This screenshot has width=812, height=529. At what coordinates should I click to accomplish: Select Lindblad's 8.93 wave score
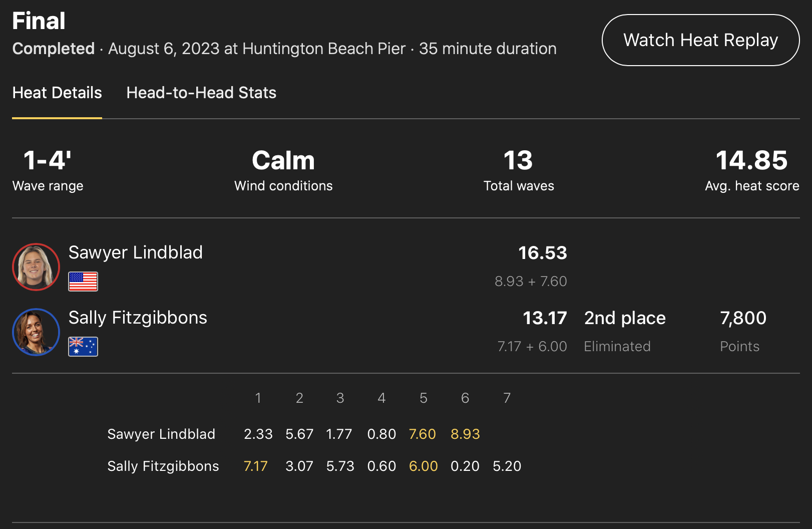[x=465, y=434]
